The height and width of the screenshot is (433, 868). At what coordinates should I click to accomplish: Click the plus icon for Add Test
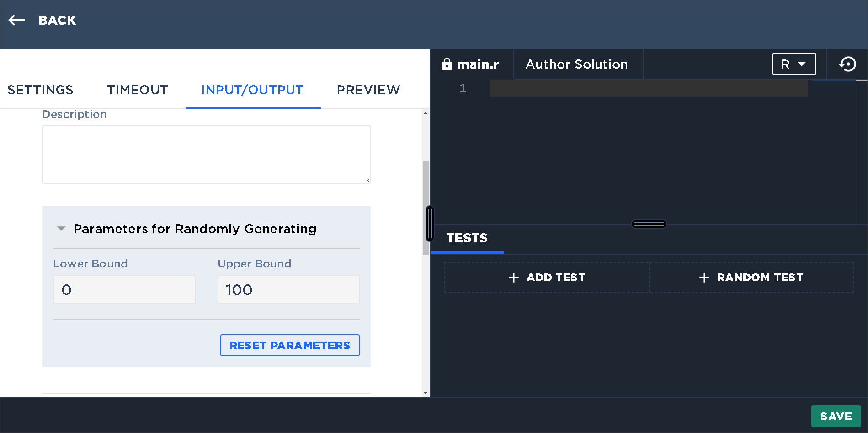pyautogui.click(x=513, y=278)
